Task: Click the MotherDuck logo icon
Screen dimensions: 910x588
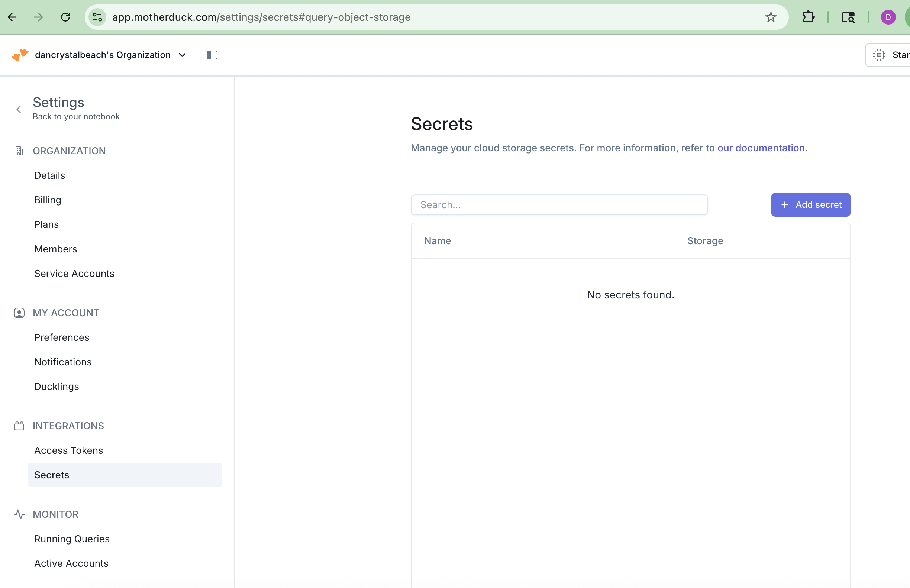Action: 20,55
